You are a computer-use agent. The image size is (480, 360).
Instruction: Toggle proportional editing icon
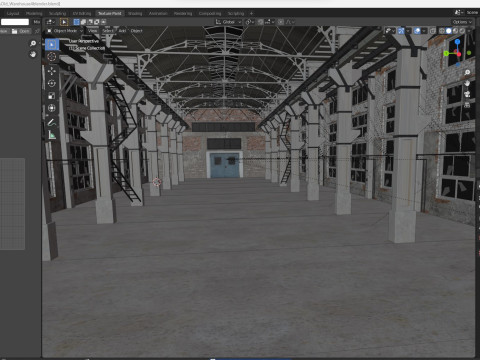(281, 22)
